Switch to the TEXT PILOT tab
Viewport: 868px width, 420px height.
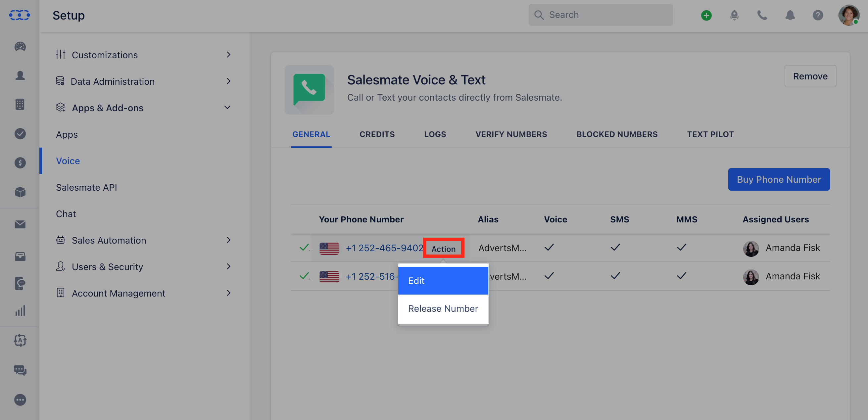click(x=710, y=134)
